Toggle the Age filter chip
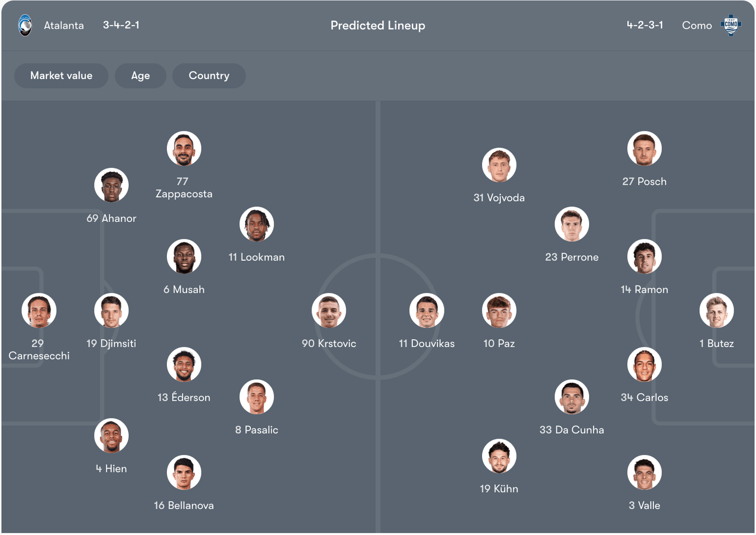The height and width of the screenshot is (535, 756). pyautogui.click(x=140, y=76)
